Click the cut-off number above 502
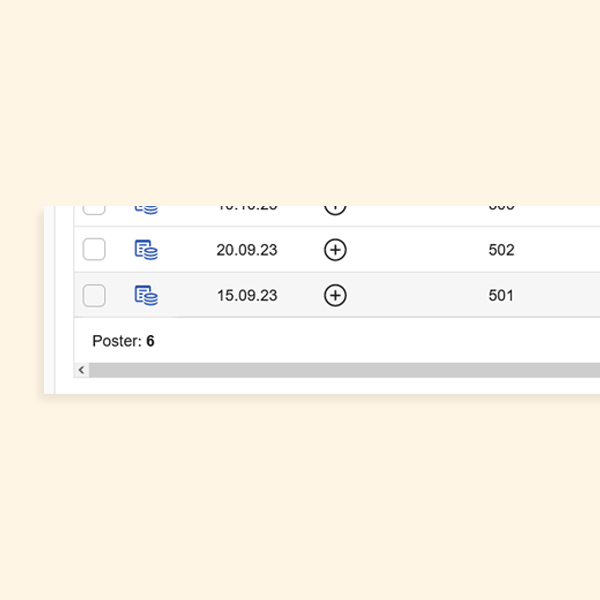 [x=501, y=208]
